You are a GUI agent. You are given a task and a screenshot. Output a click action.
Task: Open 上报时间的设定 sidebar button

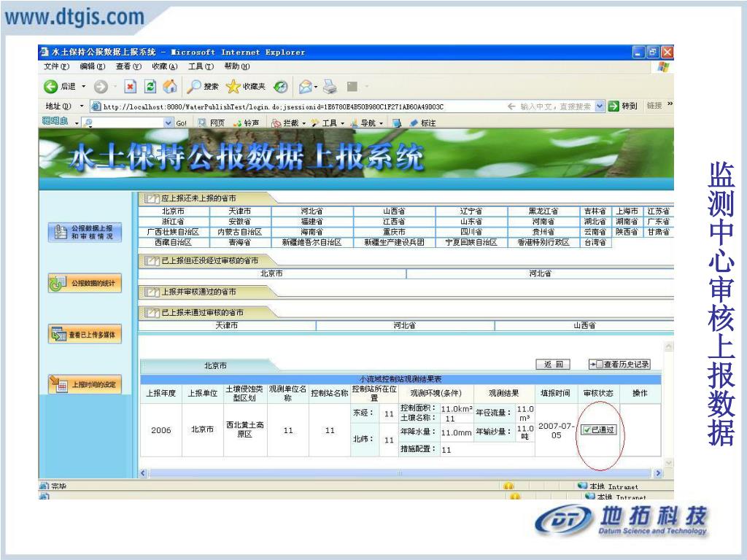[x=85, y=385]
